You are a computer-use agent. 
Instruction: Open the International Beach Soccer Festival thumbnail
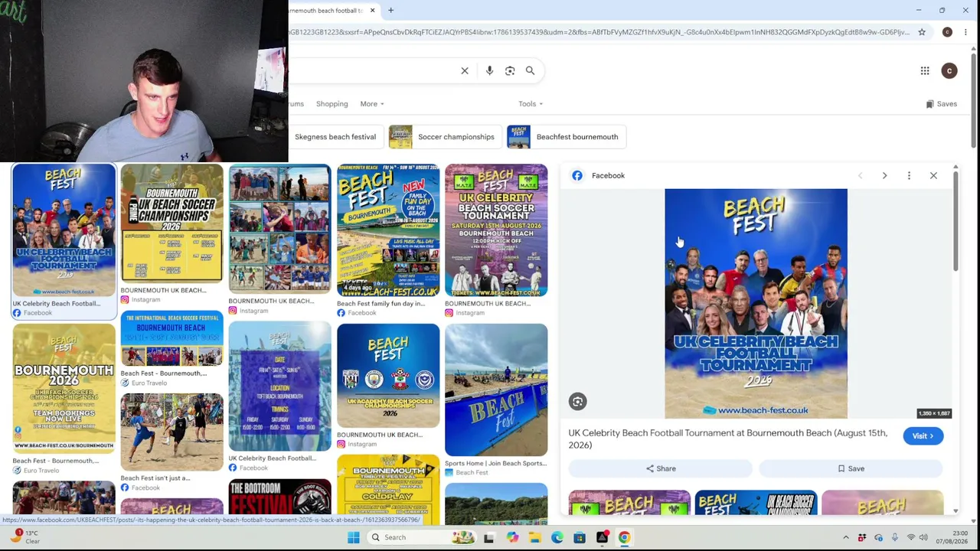pos(171,339)
